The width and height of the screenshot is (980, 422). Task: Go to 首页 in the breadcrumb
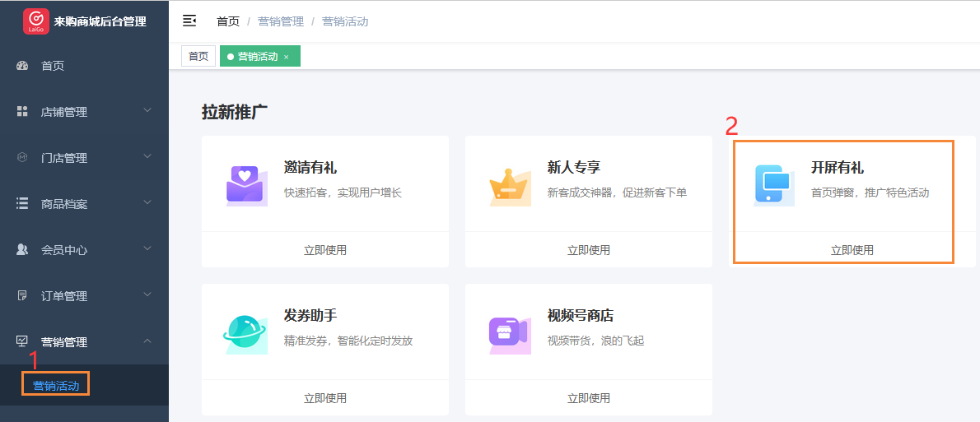[228, 21]
